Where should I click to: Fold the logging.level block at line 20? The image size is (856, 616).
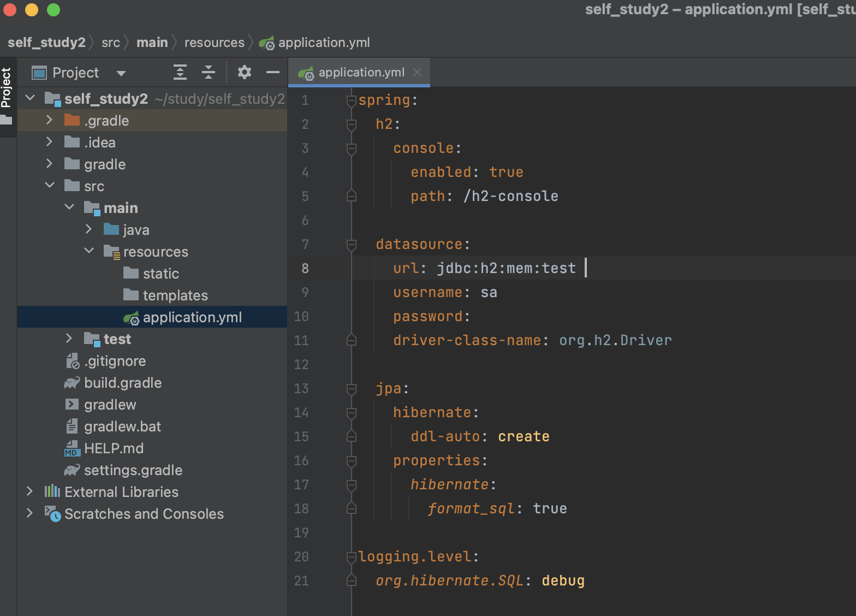(352, 557)
